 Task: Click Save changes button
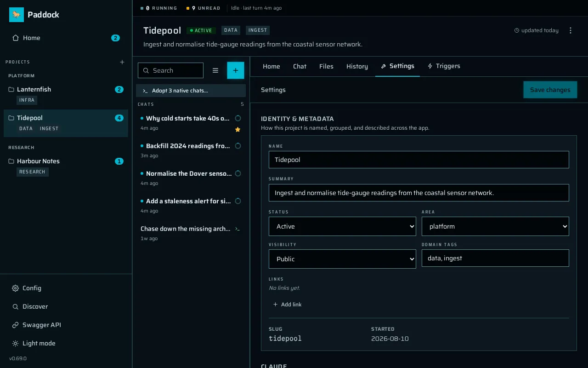(550, 90)
